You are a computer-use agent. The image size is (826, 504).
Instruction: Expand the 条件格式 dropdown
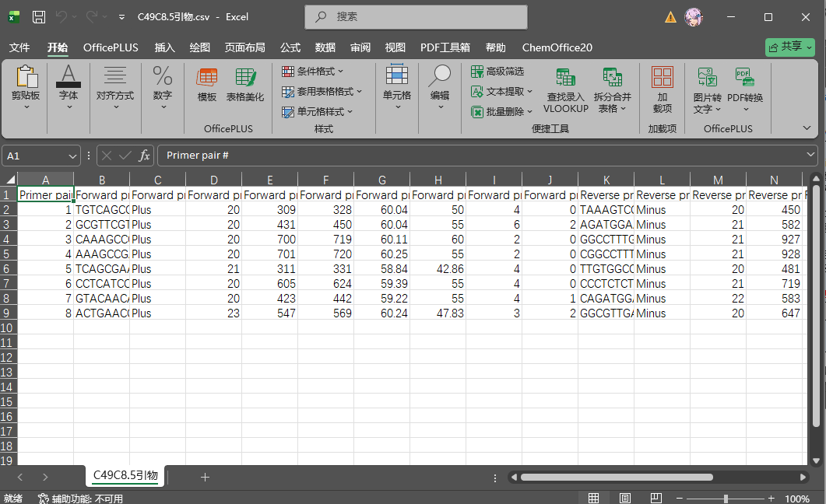coord(322,72)
